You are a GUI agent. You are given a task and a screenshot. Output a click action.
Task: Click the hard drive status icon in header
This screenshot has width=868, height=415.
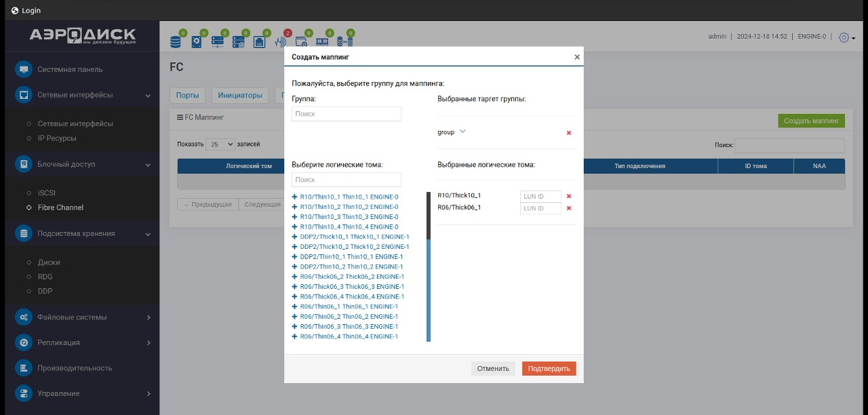(x=197, y=42)
